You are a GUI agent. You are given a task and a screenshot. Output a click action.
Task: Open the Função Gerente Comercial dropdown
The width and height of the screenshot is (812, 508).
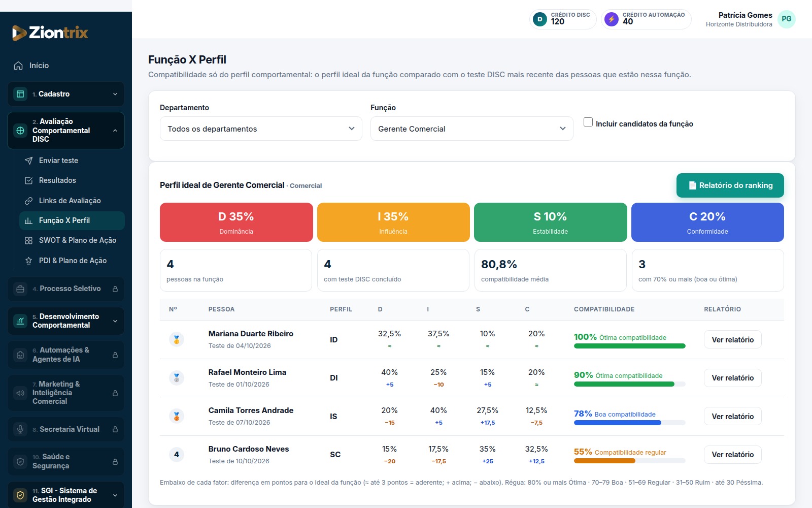click(471, 129)
